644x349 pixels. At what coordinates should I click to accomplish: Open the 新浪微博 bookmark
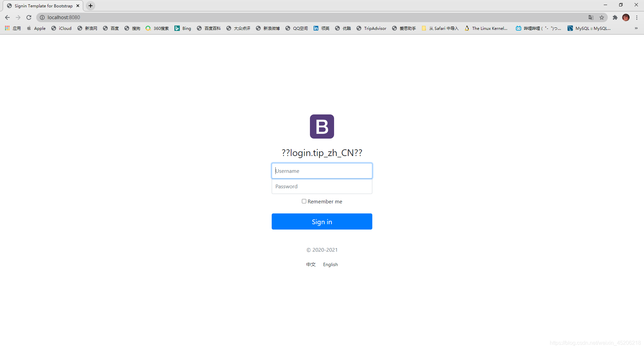[268, 28]
